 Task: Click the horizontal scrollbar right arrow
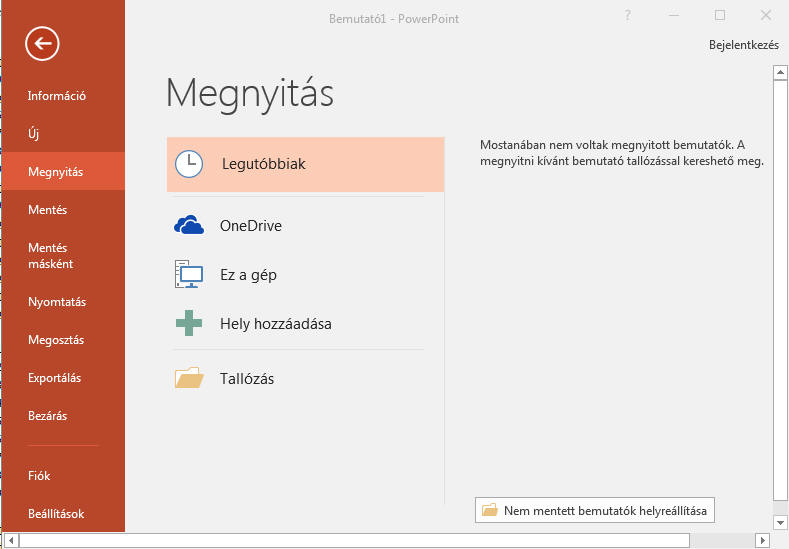pyautogui.click(x=763, y=540)
